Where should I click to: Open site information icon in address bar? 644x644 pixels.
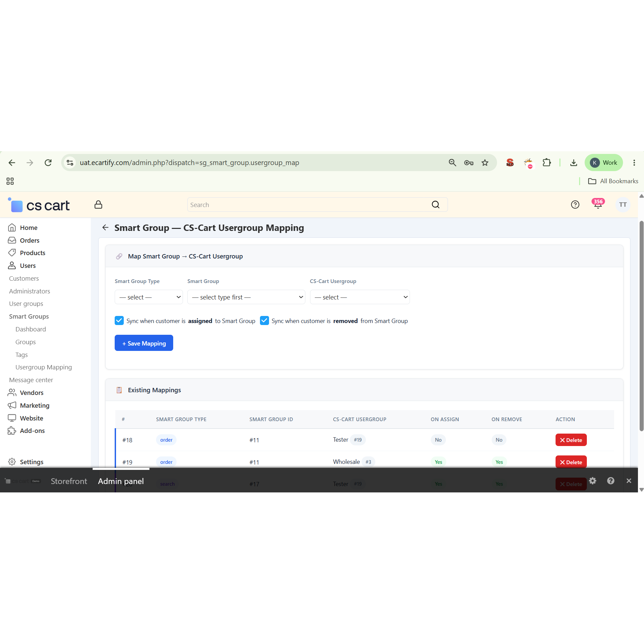(70, 163)
